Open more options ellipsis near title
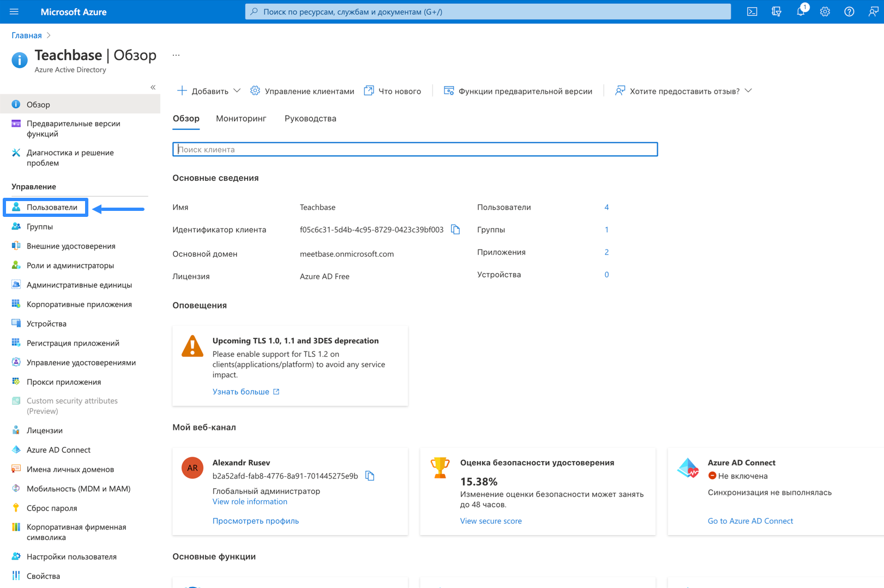This screenshot has width=884, height=588. tap(176, 55)
